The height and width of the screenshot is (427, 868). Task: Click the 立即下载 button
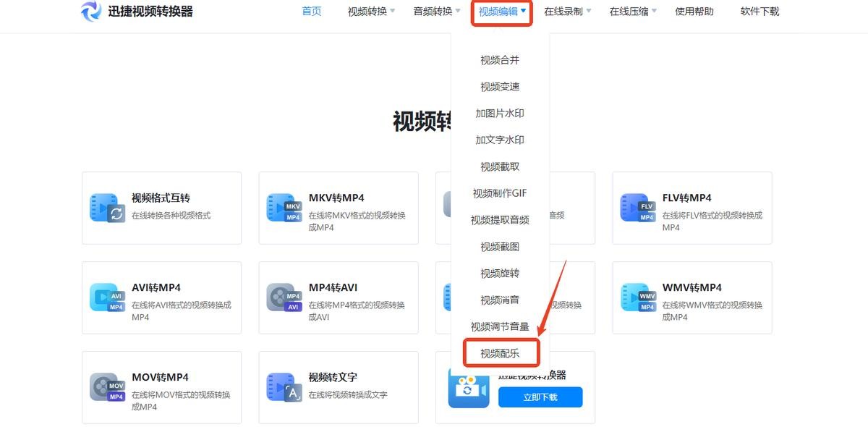(x=540, y=397)
